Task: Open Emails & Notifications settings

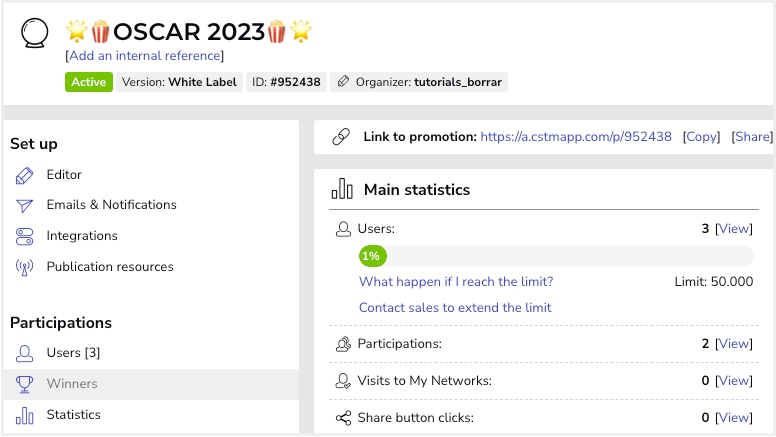Action: pyautogui.click(x=111, y=205)
